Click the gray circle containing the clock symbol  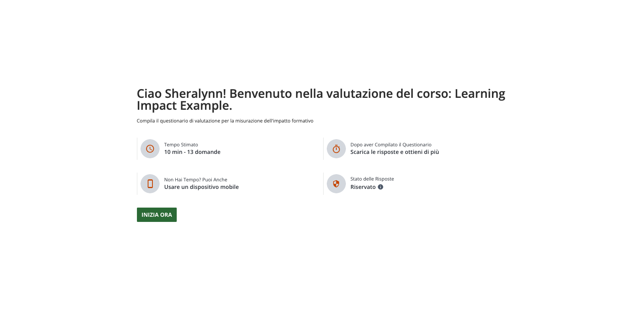click(x=150, y=149)
